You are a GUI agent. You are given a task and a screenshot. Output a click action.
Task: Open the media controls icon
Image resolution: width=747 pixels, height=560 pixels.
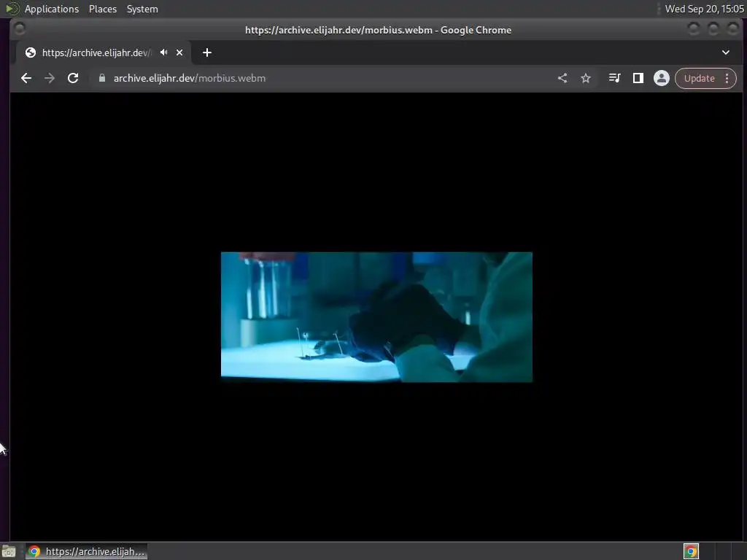(614, 78)
